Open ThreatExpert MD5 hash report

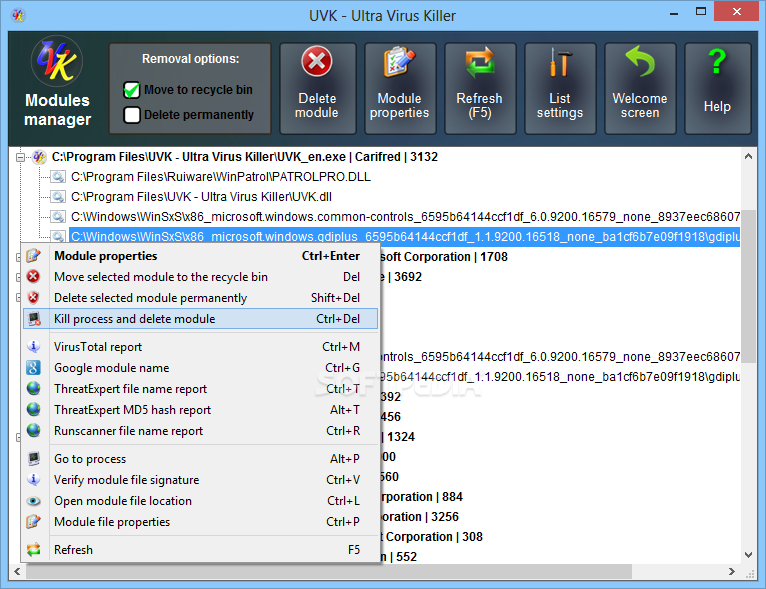pos(200,410)
